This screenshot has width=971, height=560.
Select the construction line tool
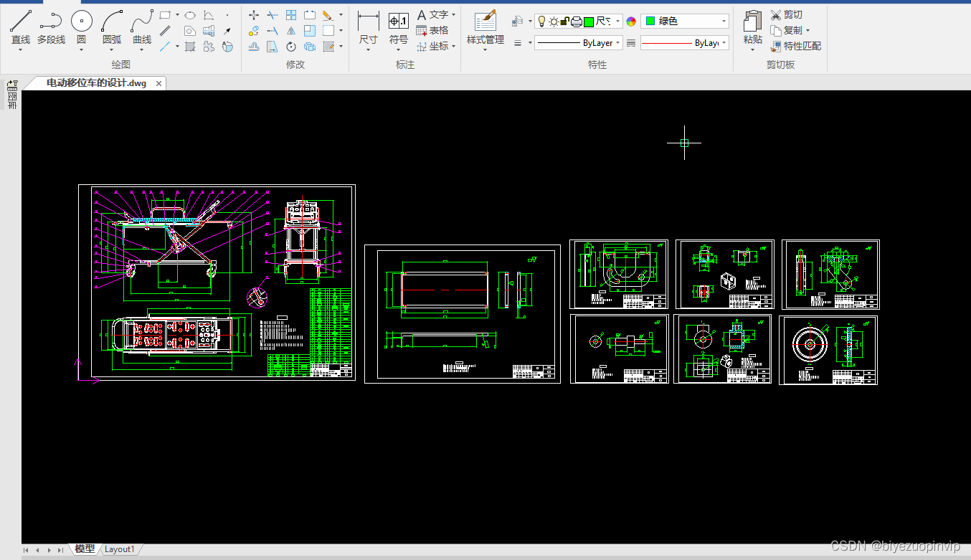165,47
